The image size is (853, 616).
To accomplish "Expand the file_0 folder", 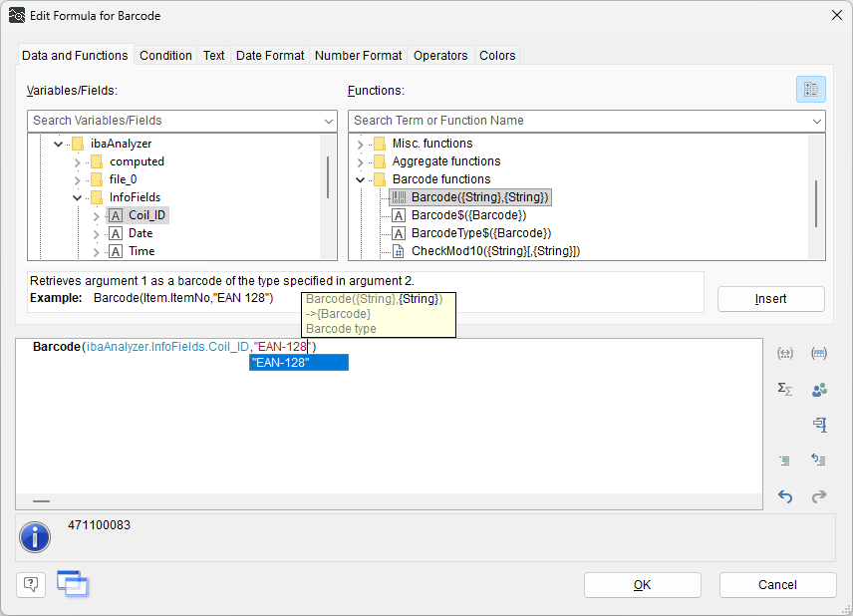I will pos(77,180).
